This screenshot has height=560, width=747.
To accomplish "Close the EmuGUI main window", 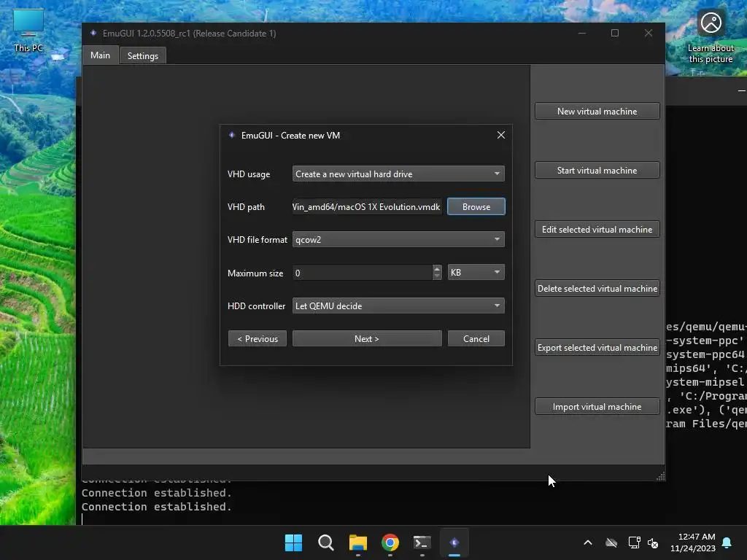I will point(649,33).
